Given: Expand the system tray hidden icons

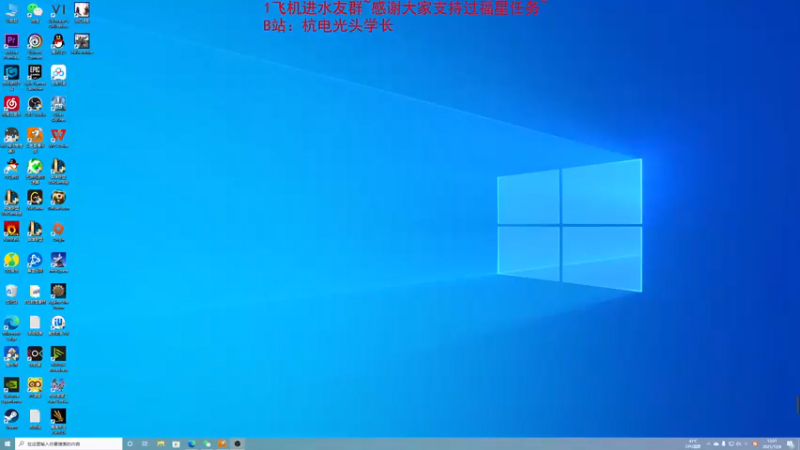Looking at the screenshot, I should (708, 444).
